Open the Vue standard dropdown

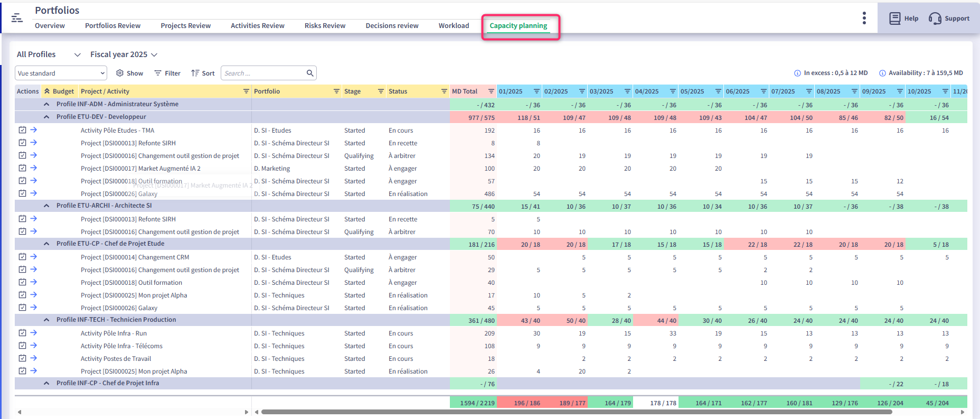(x=61, y=73)
